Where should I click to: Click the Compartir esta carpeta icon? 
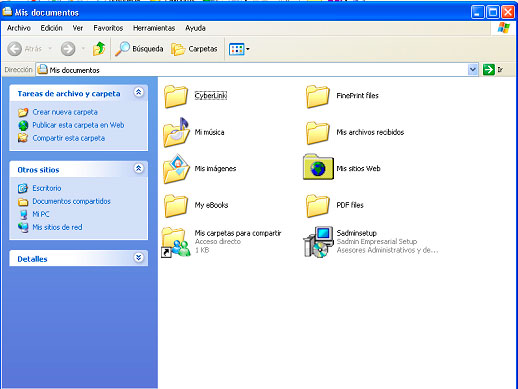23,138
